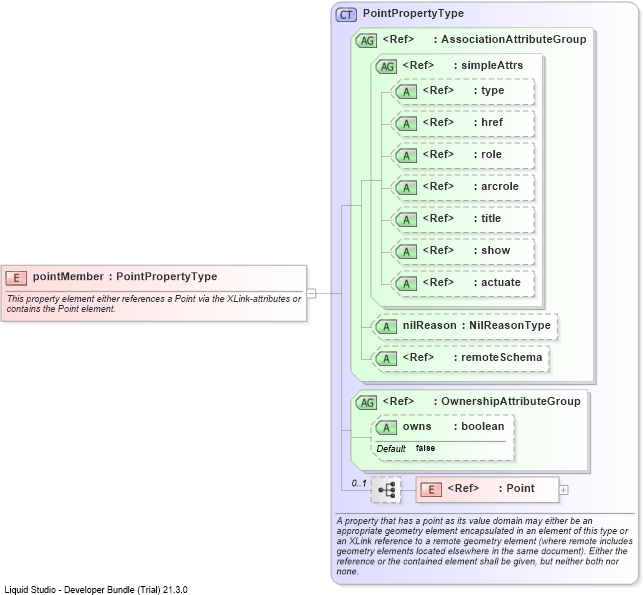Click the AG icon beside OwnershipAttributeGroup
Screen dimensions: 643x595
tap(366, 403)
